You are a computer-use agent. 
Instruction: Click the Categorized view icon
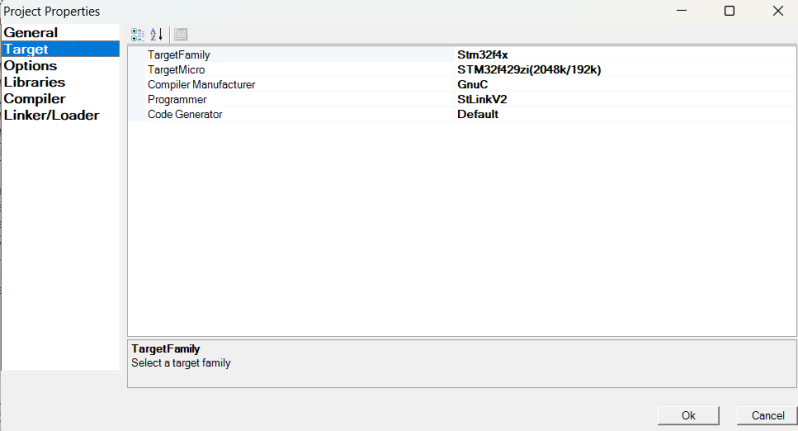pos(138,34)
